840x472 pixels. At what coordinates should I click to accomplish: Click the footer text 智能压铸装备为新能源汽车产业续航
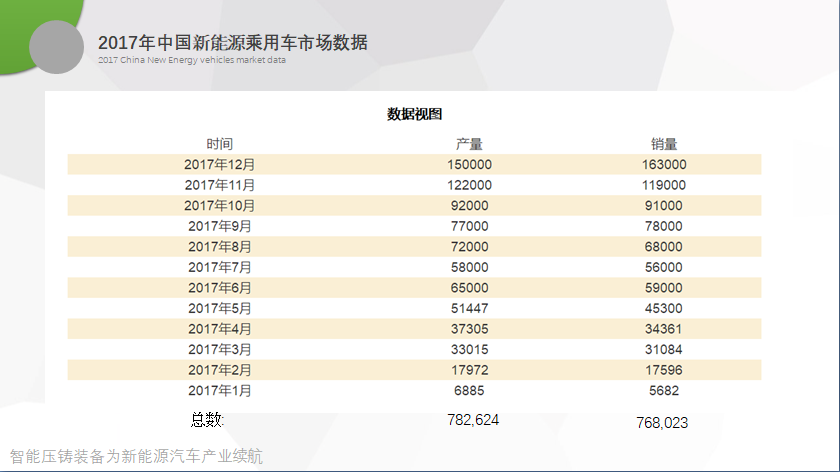[x=137, y=456]
